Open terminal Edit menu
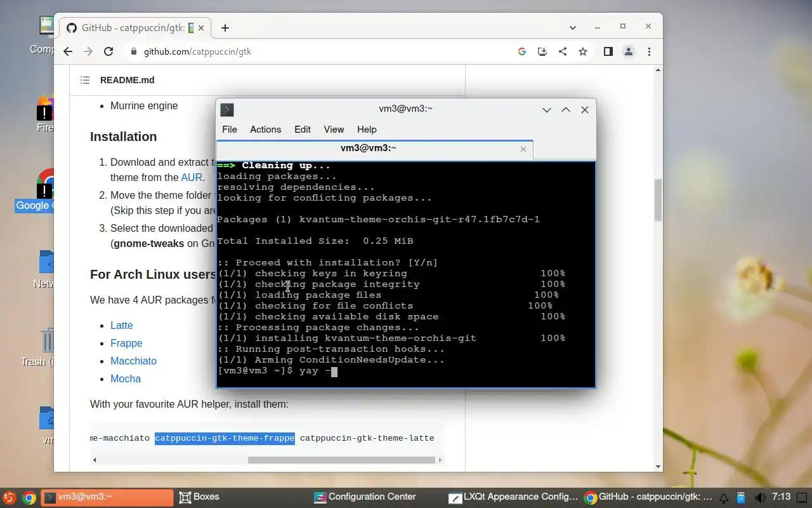 pyautogui.click(x=303, y=130)
